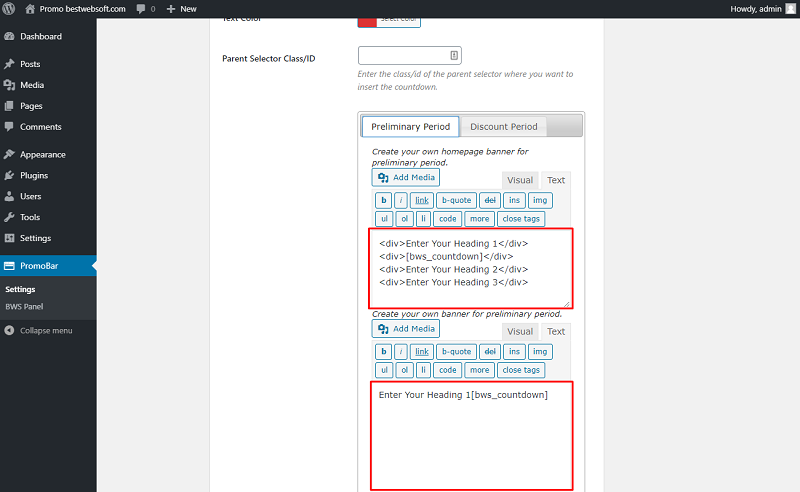Click the Media icon in the sidebar
The image size is (800, 492).
9,85
